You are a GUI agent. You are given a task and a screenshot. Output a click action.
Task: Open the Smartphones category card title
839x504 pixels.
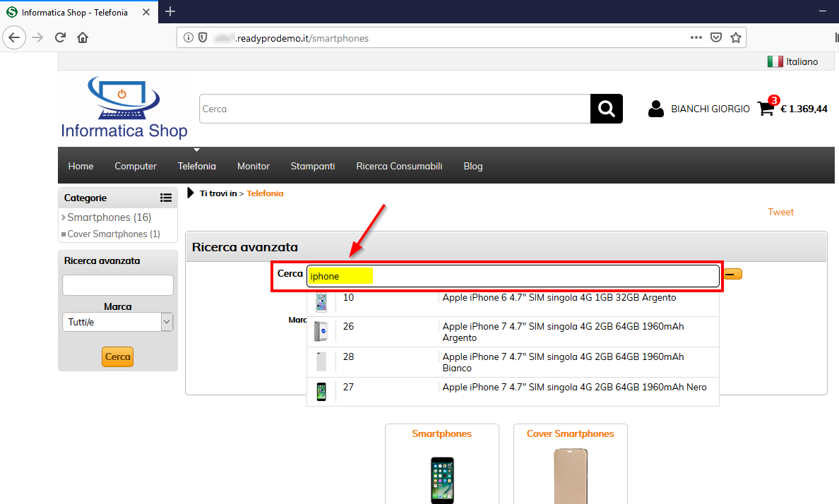(x=442, y=433)
